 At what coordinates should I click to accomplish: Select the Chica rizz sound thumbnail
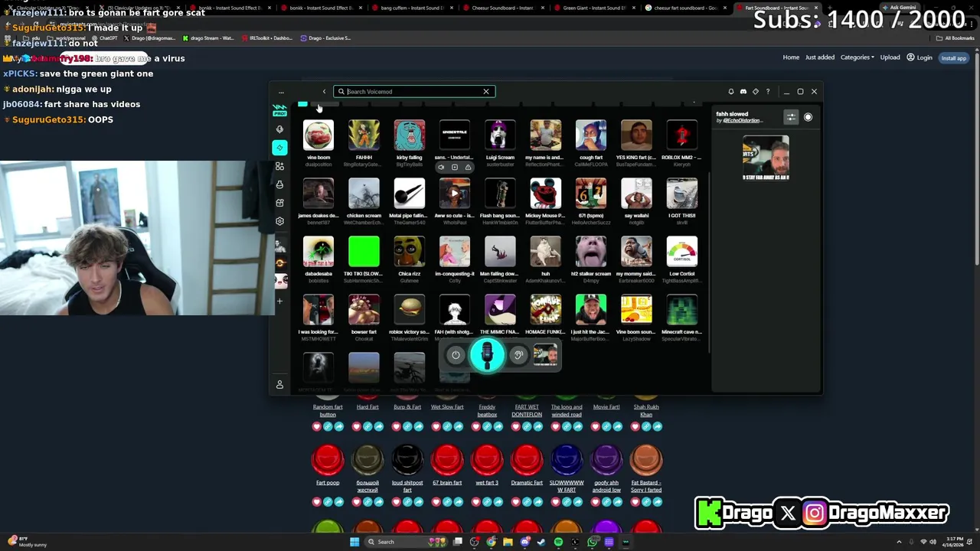pyautogui.click(x=409, y=252)
